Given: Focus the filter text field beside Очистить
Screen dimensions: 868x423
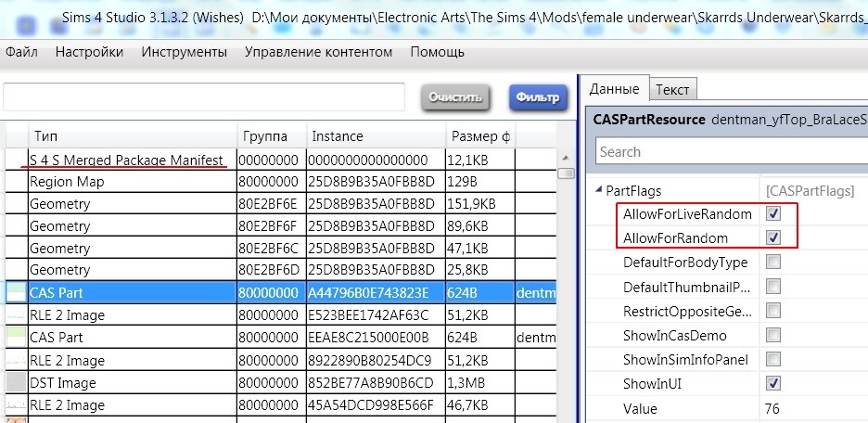Looking at the screenshot, I should tap(204, 97).
